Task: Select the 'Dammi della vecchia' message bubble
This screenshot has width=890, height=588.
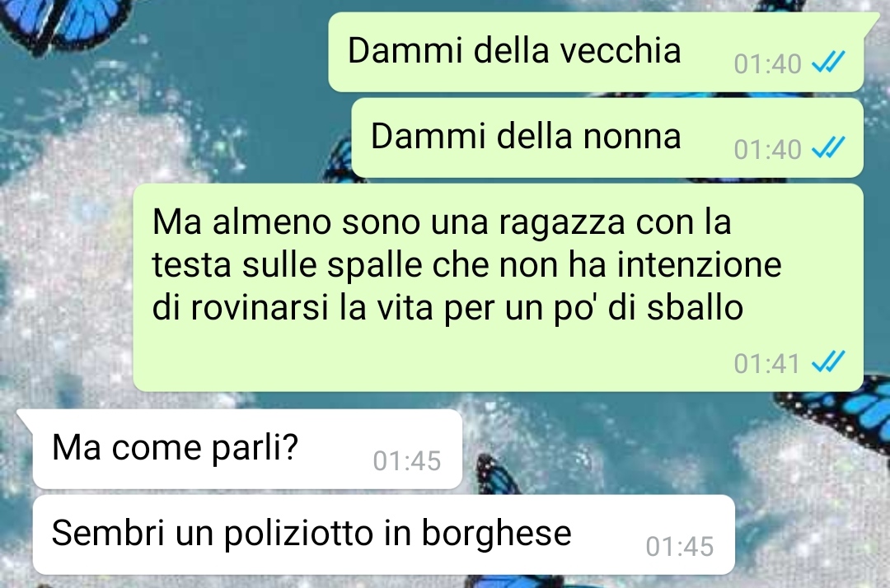Action: coord(596,52)
